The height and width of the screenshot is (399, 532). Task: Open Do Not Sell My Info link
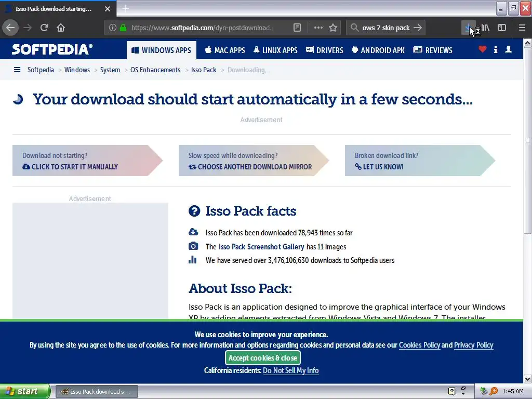tap(291, 370)
